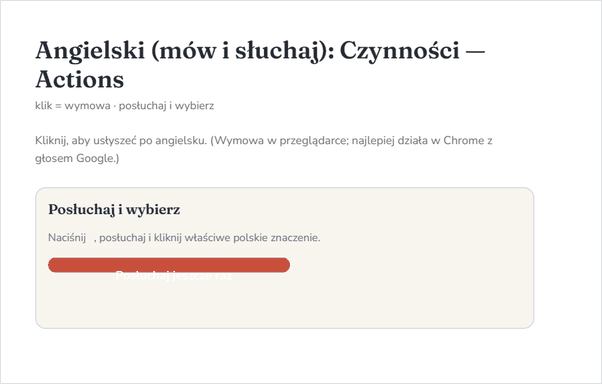This screenshot has height=384, width=602.
Task: Click the Naciśnij instruction word in card
Action: point(67,238)
